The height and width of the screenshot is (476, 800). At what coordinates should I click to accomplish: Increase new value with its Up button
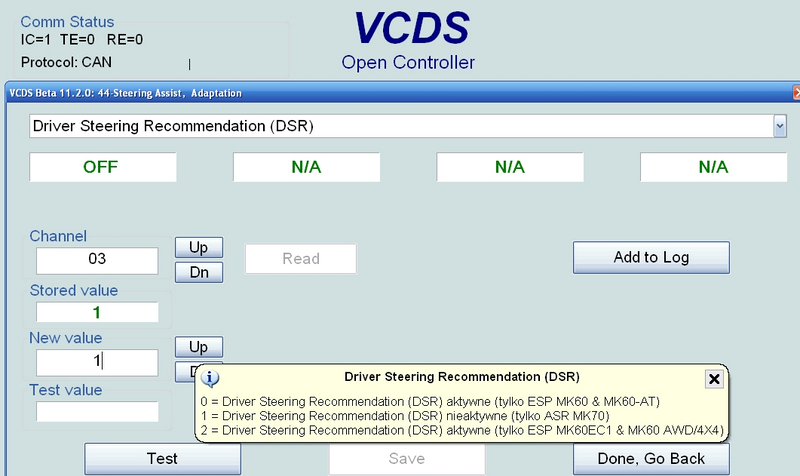(x=199, y=347)
